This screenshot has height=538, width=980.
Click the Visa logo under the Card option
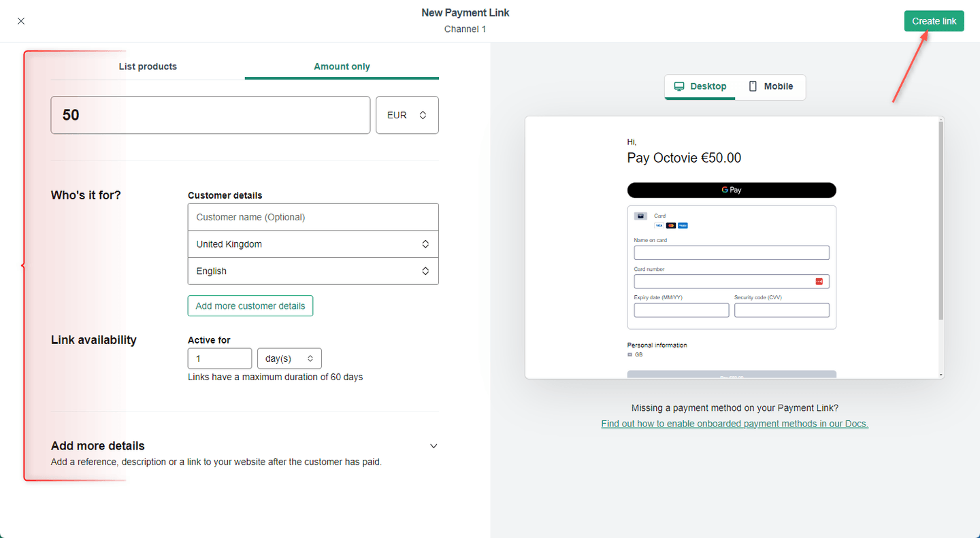(x=659, y=226)
